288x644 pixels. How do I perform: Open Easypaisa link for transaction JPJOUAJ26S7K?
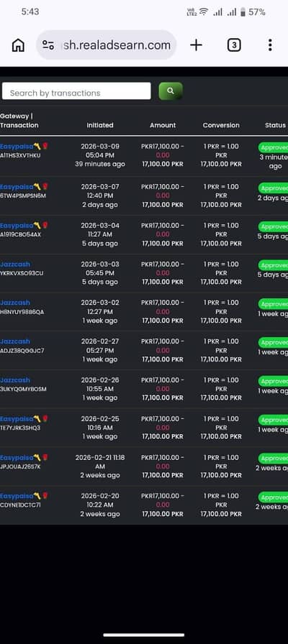24,457
